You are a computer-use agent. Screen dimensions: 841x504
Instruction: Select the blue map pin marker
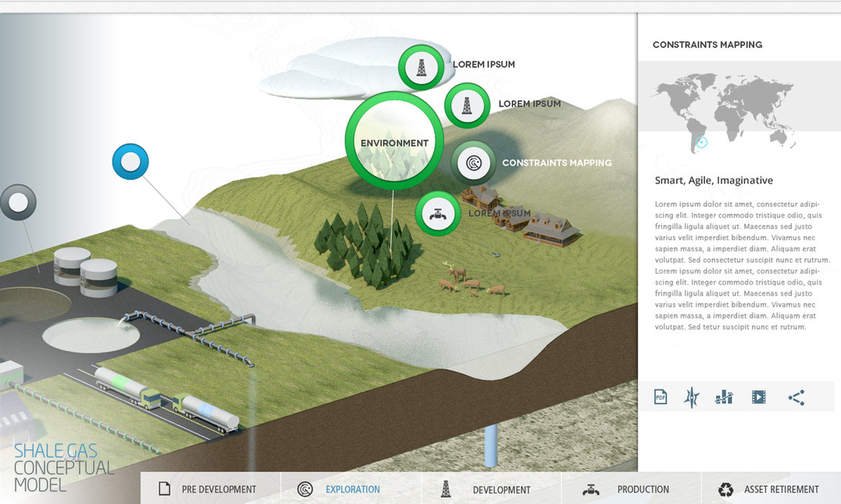(x=130, y=161)
